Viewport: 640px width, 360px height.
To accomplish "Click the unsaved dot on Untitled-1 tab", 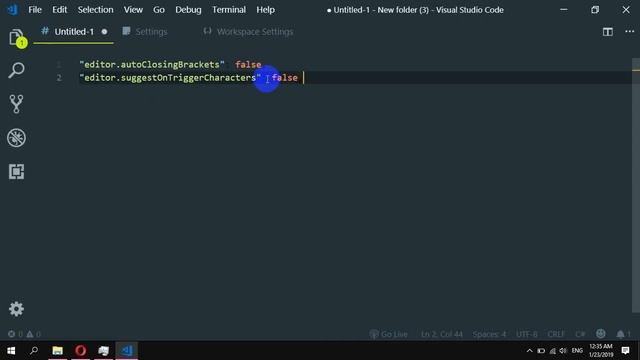I will (104, 31).
